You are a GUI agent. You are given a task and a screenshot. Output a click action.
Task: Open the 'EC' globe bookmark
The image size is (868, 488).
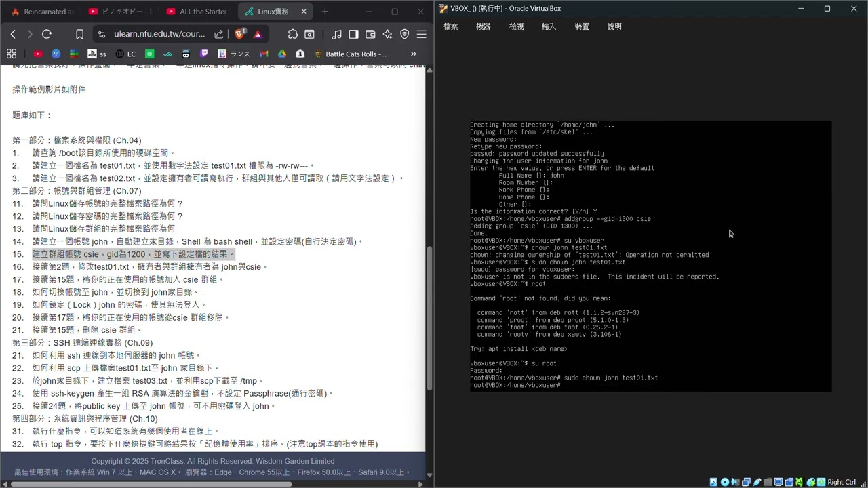[x=125, y=54]
